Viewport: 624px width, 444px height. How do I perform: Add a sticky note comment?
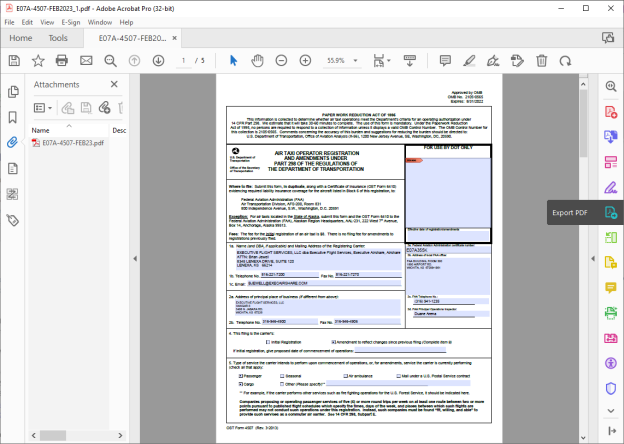pos(445,60)
